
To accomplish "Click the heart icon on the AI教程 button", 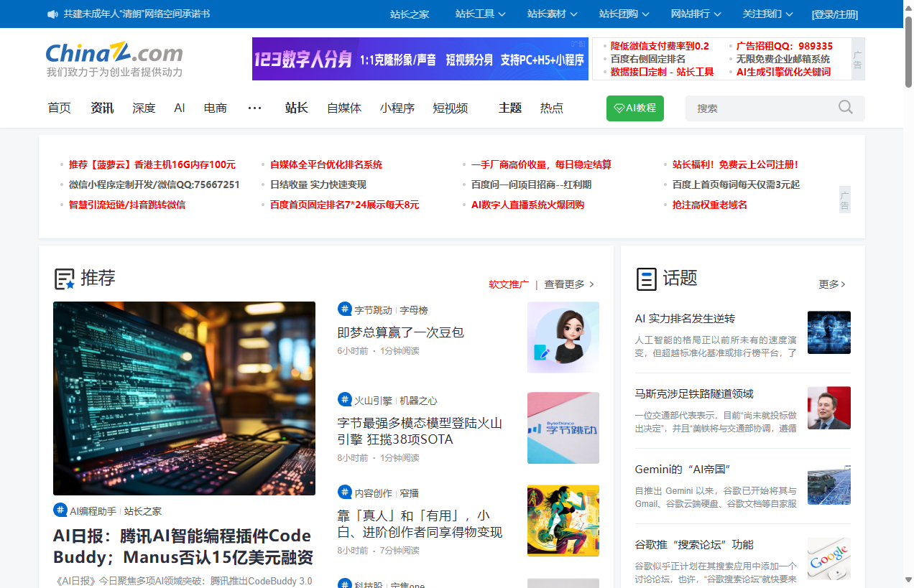I will pyautogui.click(x=619, y=108).
